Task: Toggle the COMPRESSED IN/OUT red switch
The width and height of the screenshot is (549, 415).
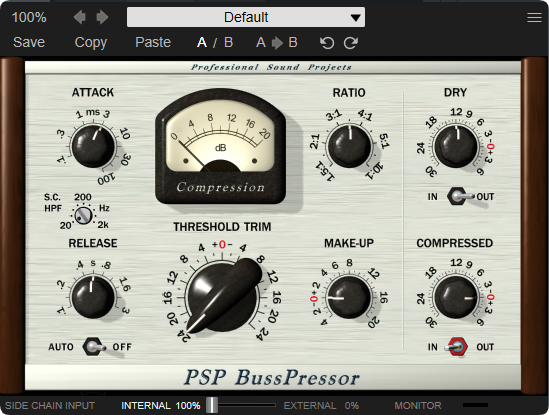Action: 457,347
